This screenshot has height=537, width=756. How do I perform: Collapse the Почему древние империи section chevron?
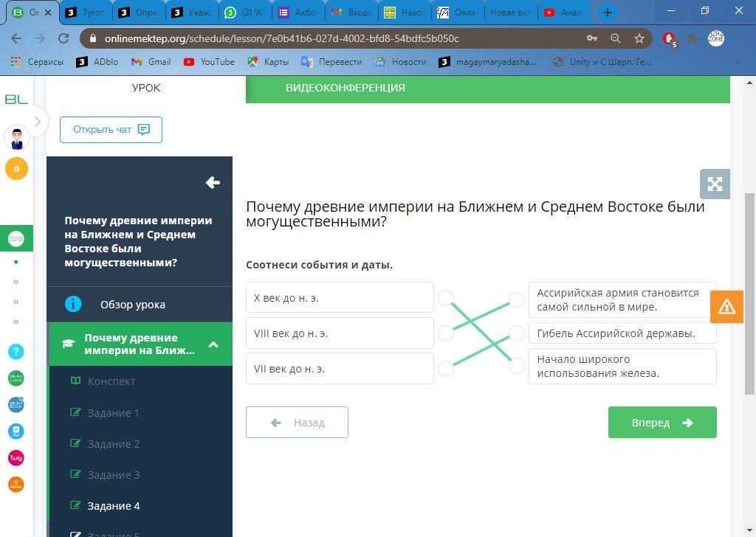pos(213,344)
